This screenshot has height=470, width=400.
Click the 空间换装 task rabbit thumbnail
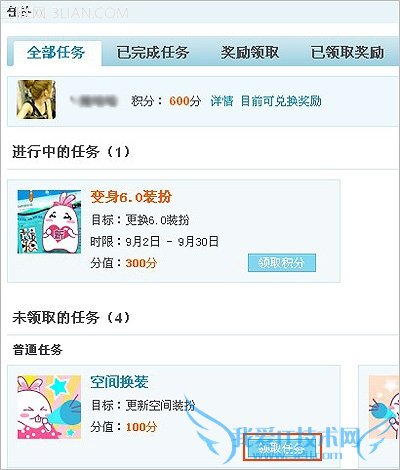coord(49,407)
